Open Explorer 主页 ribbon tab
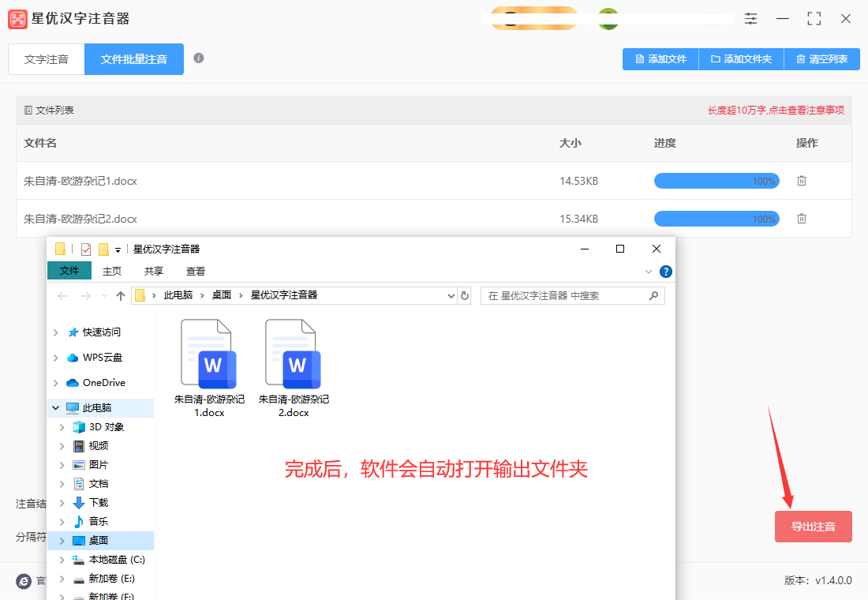The width and height of the screenshot is (868, 600). pos(112,272)
